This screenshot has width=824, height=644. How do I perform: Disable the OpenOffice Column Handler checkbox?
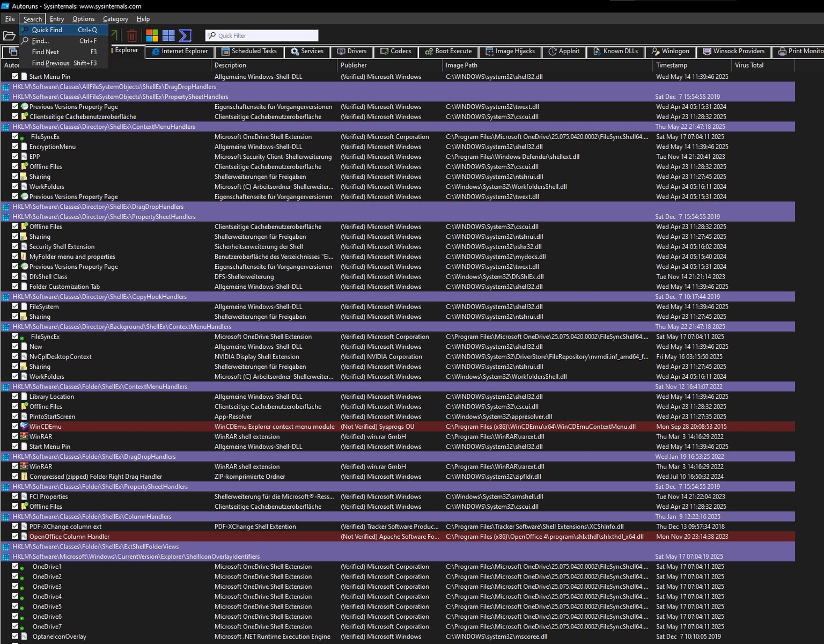(15, 537)
